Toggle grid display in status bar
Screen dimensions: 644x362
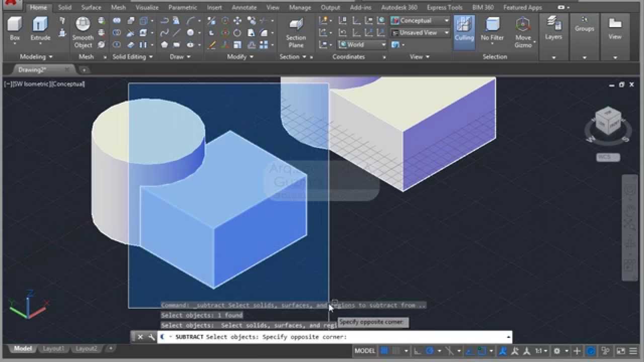(384, 350)
